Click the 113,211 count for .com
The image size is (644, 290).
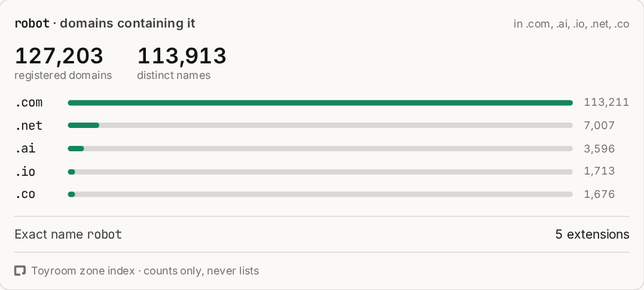click(x=606, y=102)
